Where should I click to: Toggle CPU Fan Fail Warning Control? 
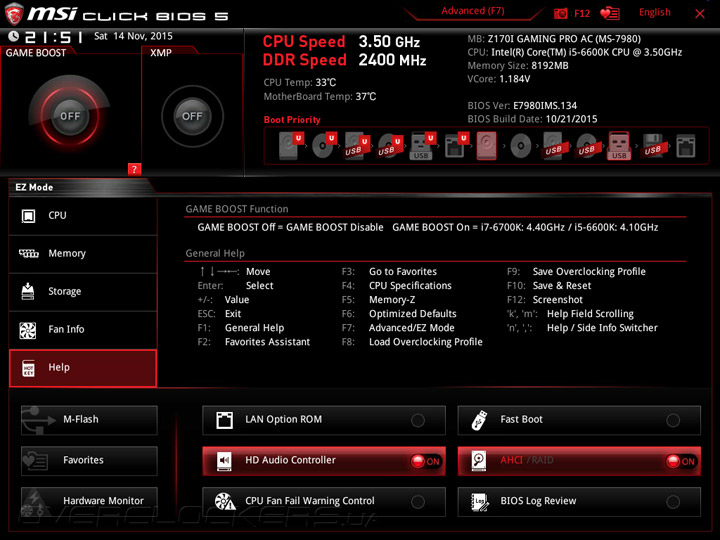(x=324, y=501)
